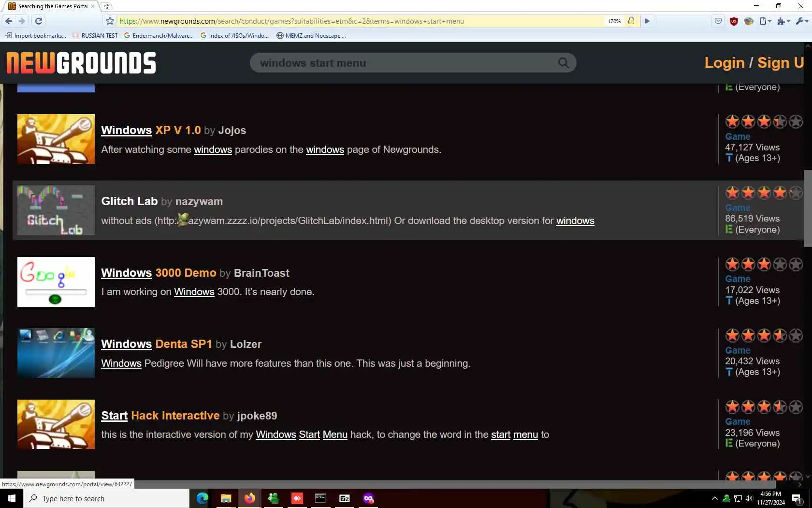Click the URL address bar

coord(360,21)
